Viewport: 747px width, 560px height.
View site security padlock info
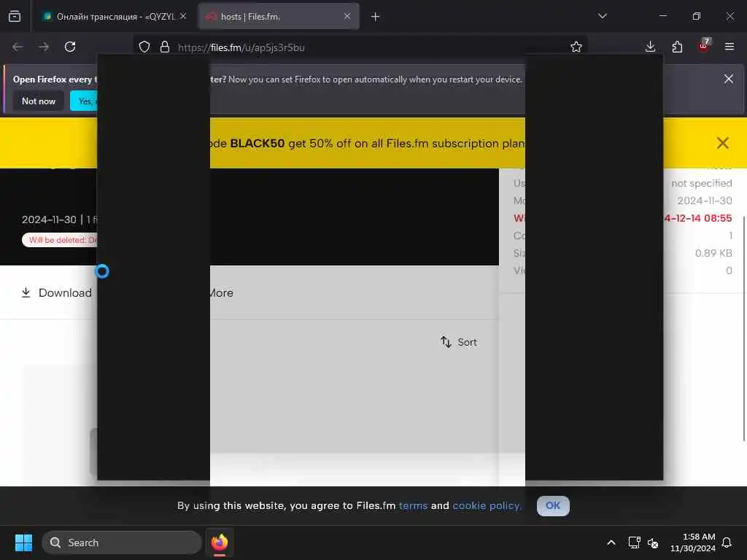(x=165, y=47)
